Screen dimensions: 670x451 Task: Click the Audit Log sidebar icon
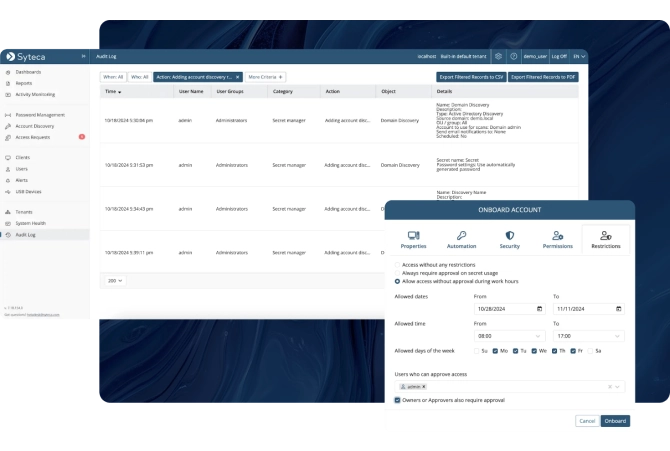tap(8, 235)
